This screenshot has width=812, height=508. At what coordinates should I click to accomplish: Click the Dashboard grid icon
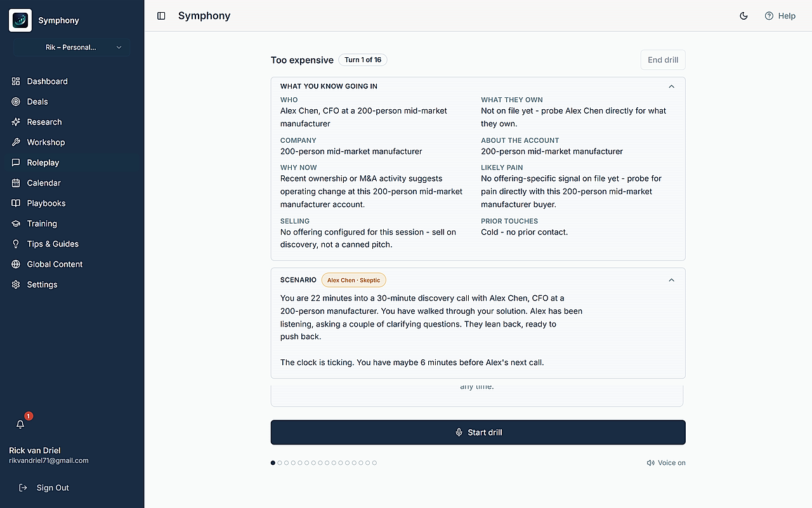click(x=16, y=81)
